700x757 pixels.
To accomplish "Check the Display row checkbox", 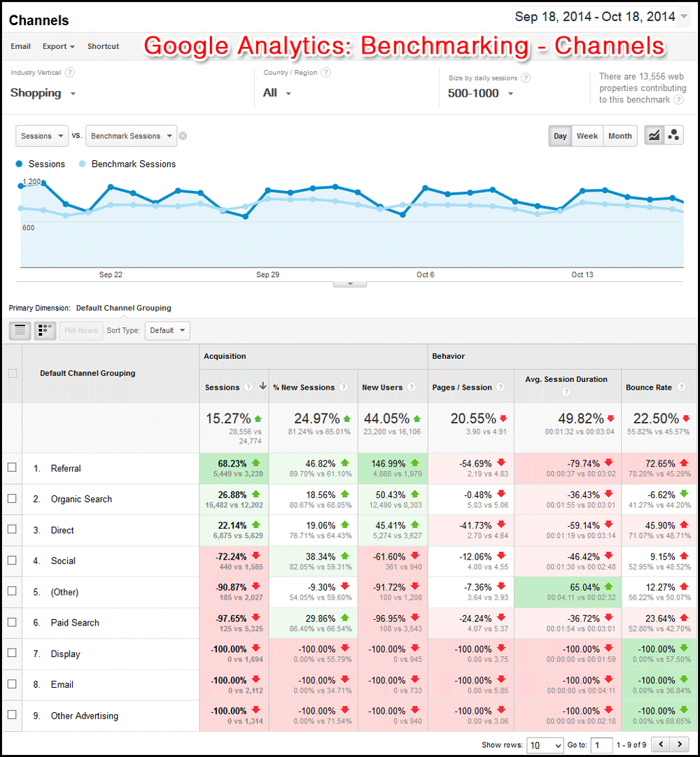I will tap(12, 653).
